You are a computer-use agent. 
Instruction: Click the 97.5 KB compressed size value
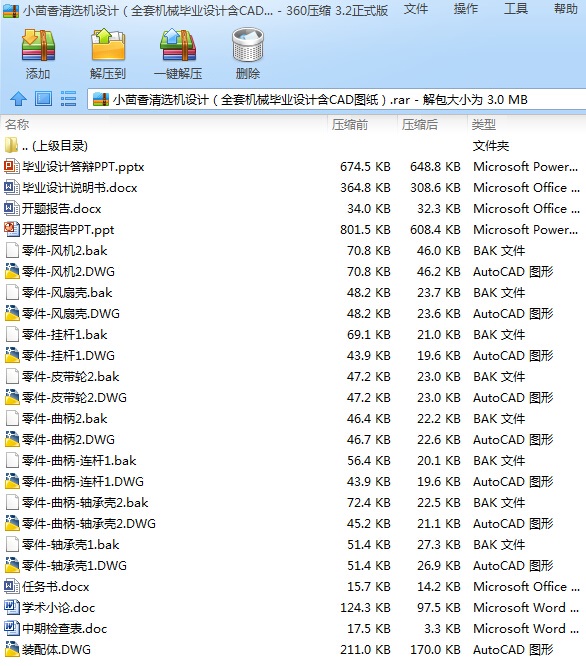point(439,607)
